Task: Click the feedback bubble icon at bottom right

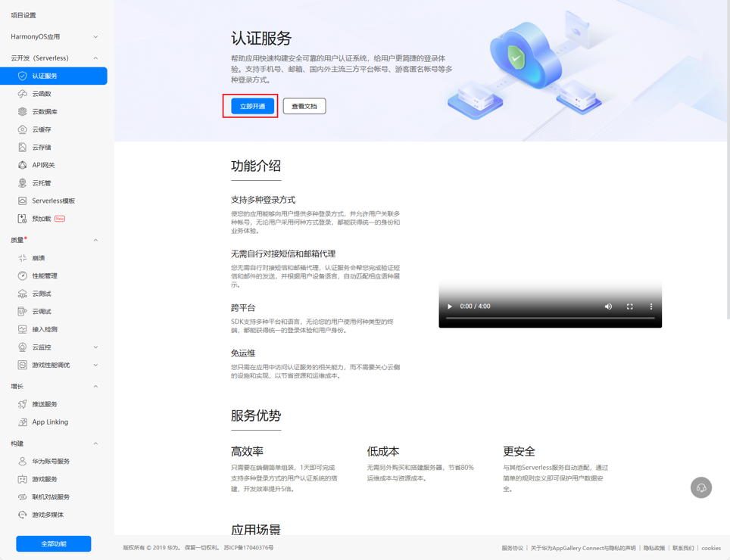Action: pos(700,488)
